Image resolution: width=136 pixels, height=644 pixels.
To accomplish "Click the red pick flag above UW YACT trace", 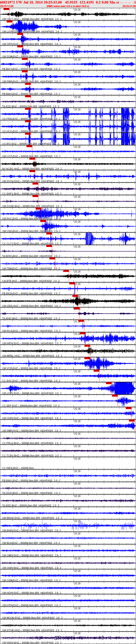I will [x=6, y=9].
